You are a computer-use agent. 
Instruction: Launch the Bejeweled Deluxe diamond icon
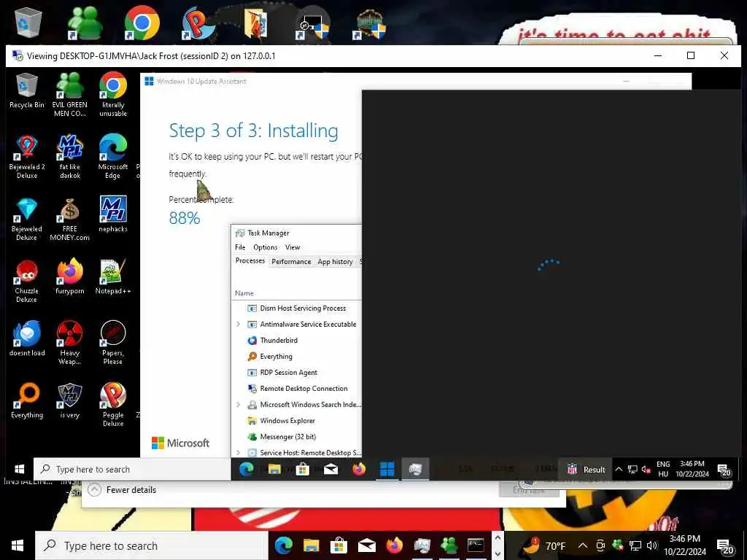(x=27, y=219)
